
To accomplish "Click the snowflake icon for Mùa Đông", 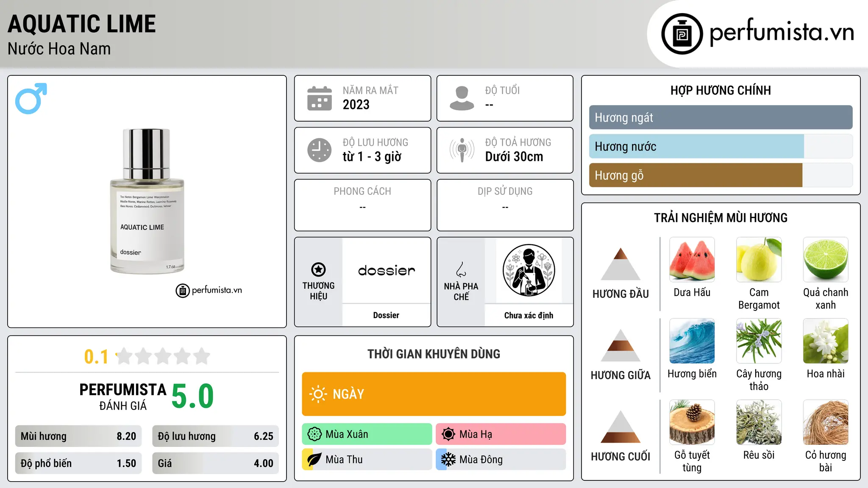I will pyautogui.click(x=448, y=460).
